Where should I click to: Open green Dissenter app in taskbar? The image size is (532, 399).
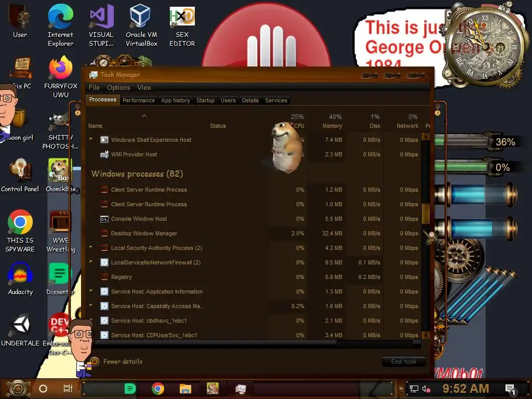(130, 389)
